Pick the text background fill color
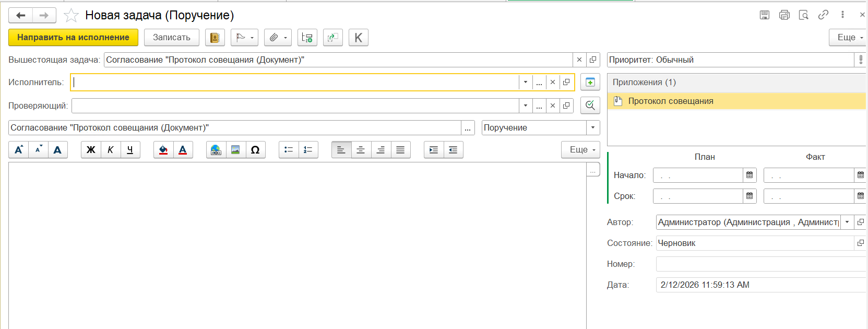 click(x=163, y=150)
